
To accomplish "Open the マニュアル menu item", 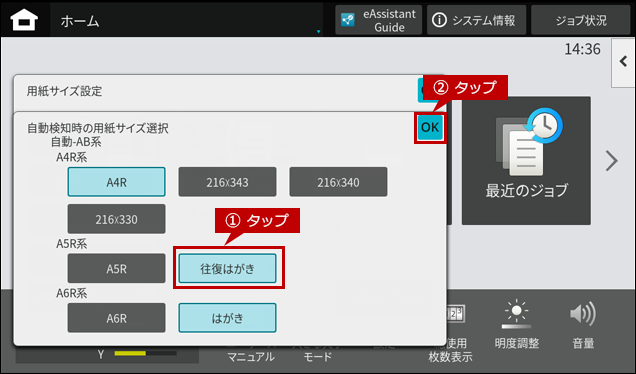I will click(251, 357).
